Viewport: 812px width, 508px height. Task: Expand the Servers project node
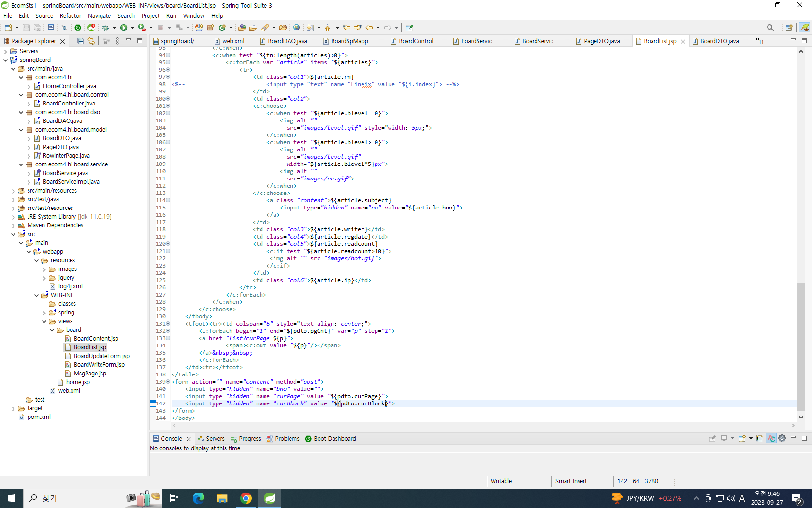click(5, 51)
